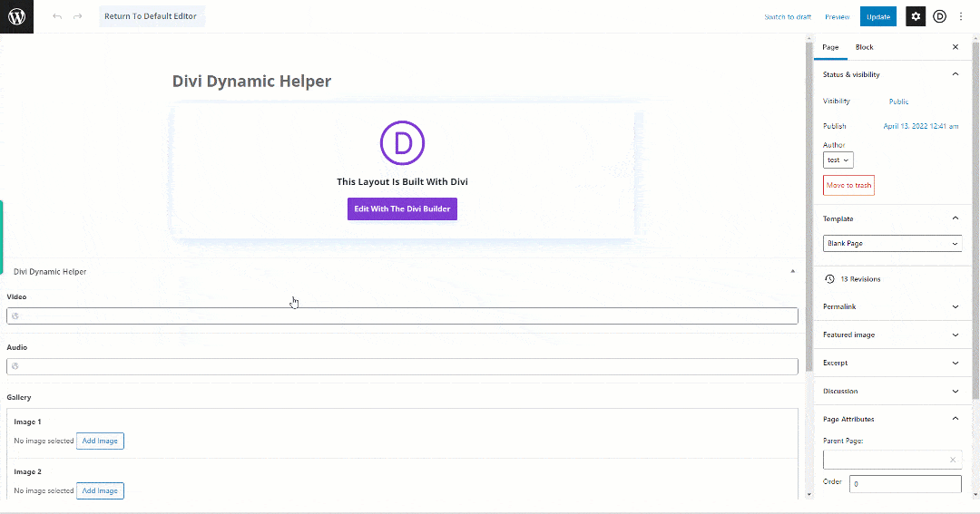
Task: Open the 13 Revisions link
Action: (860, 279)
